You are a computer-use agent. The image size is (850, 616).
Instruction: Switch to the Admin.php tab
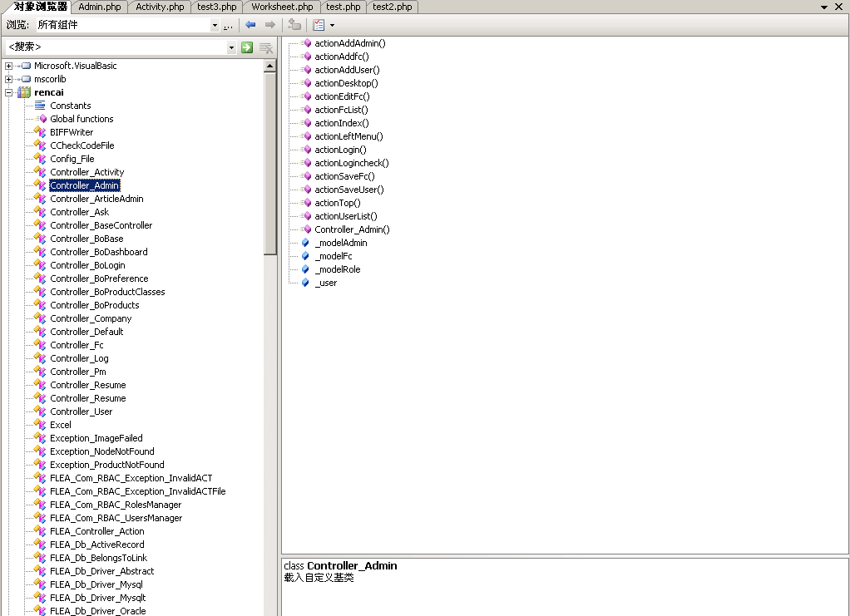(100, 7)
